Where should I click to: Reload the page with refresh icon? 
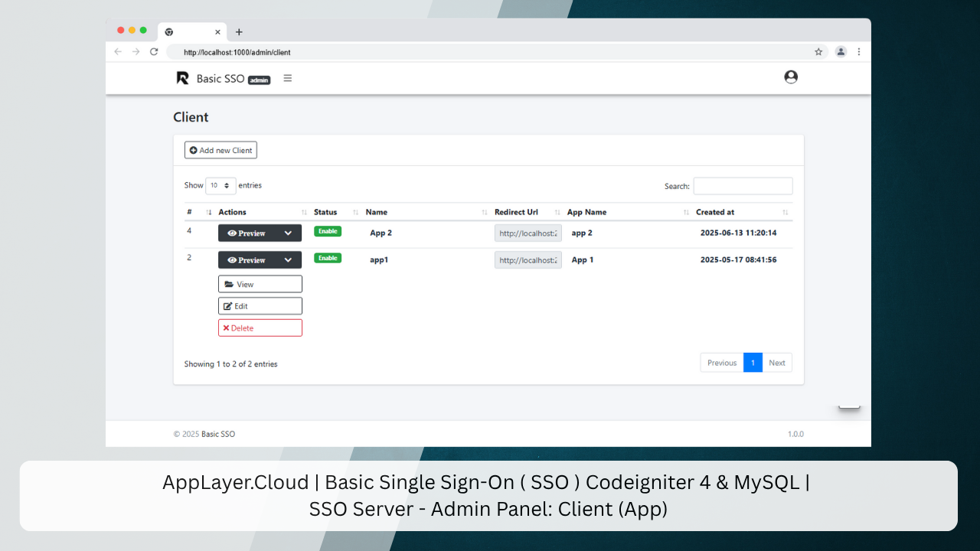154,52
